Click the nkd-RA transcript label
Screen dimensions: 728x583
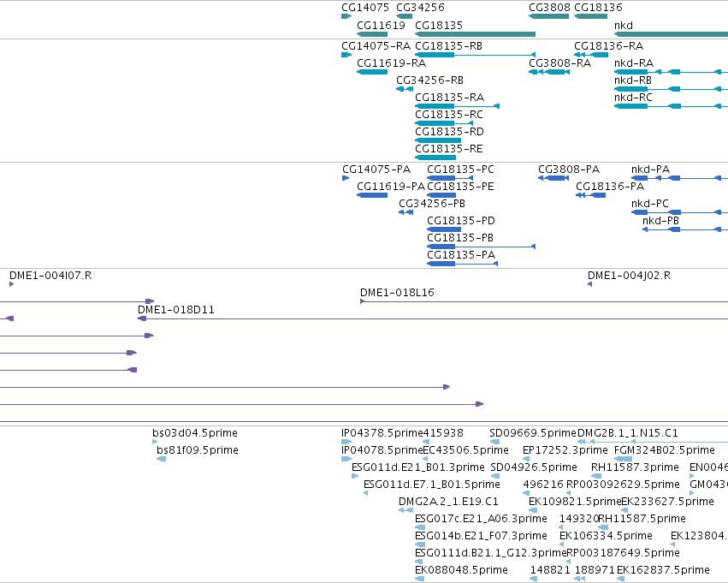[634, 63]
